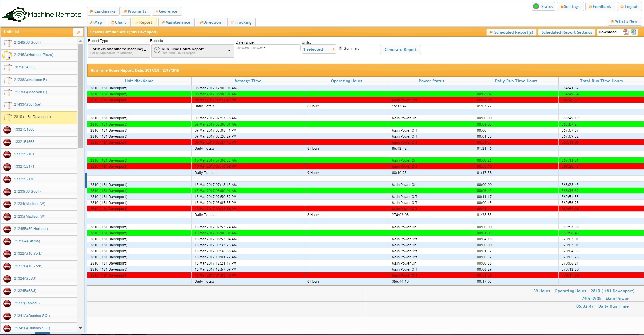This screenshot has width=644, height=335.
Task: Go to the Geofence tab
Action: coord(166,11)
